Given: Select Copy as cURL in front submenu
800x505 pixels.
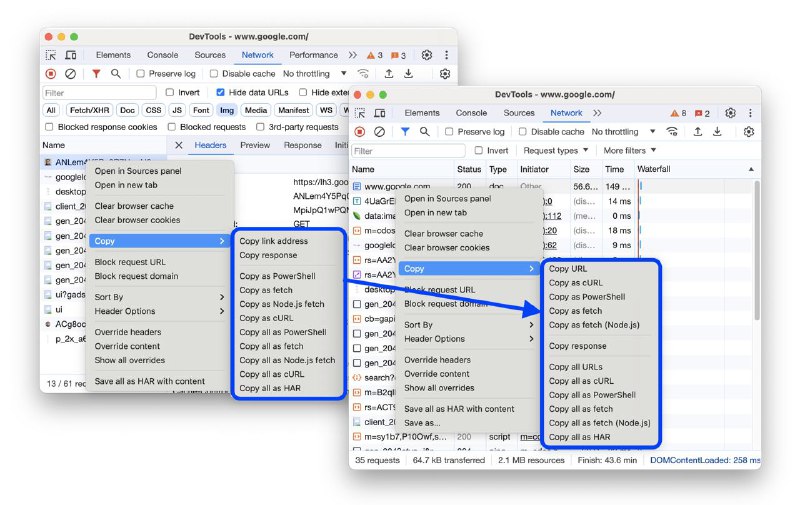Looking at the screenshot, I should (x=576, y=283).
